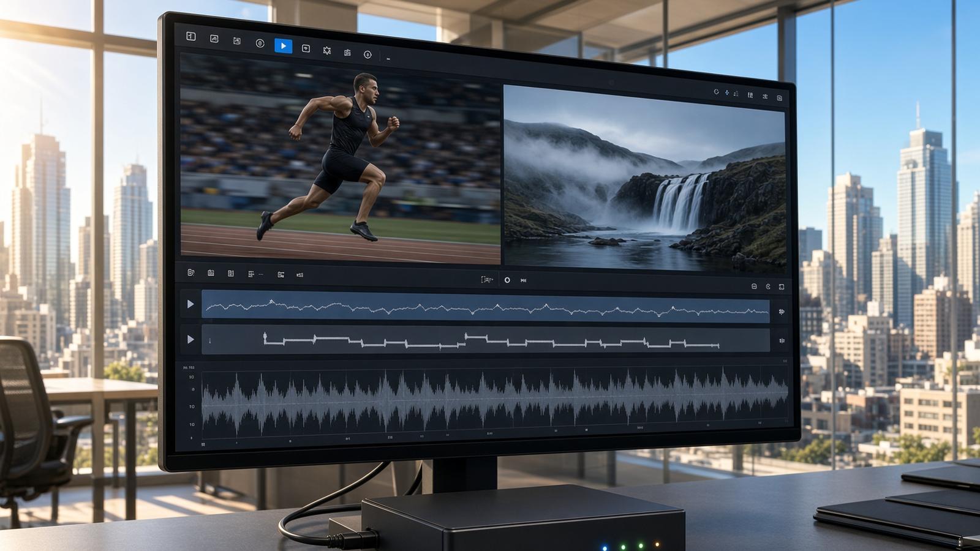980x551 pixels.
Task: Play the first waveform track
Action: (190, 304)
